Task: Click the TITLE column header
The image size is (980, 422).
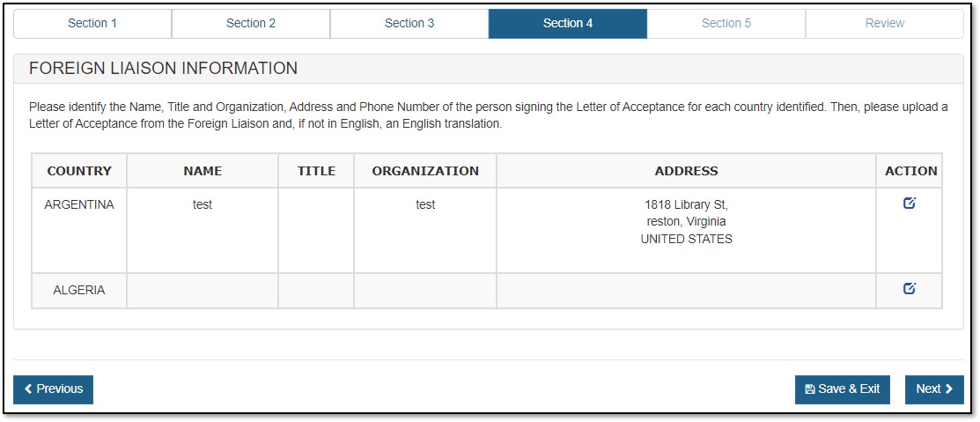Action: (x=316, y=171)
